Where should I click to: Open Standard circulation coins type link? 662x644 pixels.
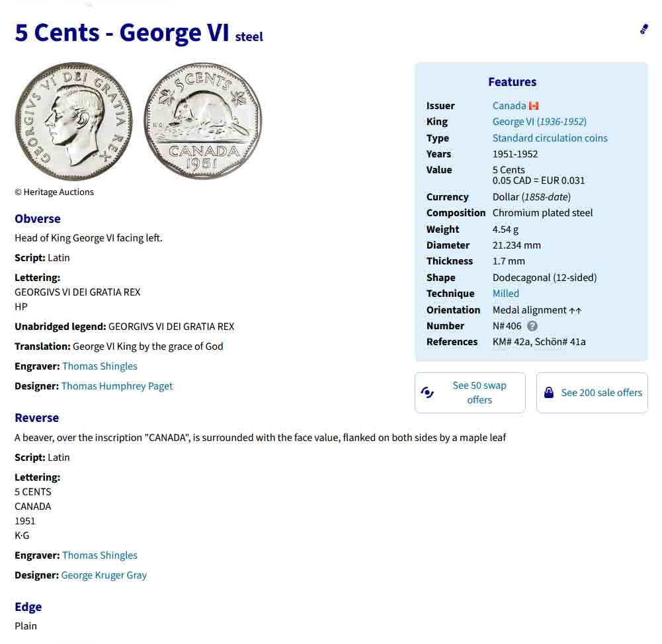click(x=550, y=138)
